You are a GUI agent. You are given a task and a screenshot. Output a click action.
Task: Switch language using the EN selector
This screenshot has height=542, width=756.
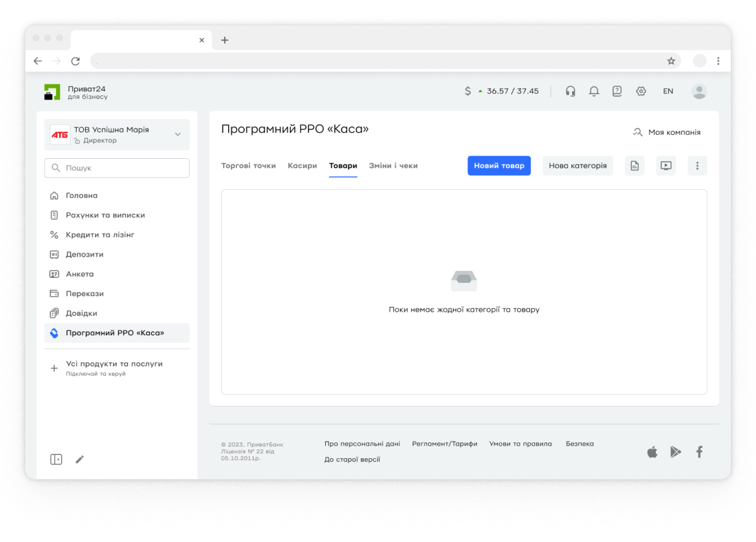click(668, 91)
